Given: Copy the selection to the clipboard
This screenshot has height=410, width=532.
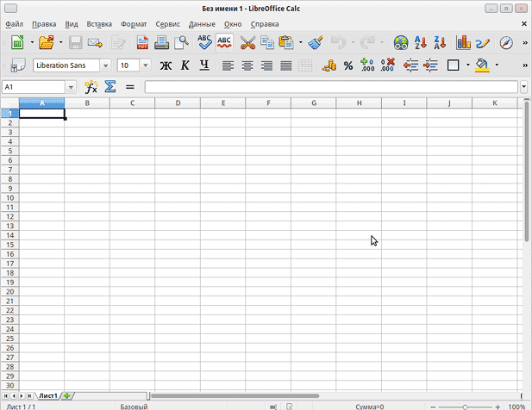Looking at the screenshot, I should click(x=267, y=43).
